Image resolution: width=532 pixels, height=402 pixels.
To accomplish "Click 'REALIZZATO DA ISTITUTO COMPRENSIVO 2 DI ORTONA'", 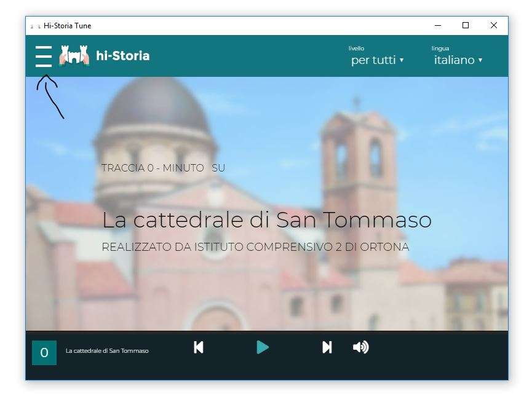I will (255, 247).
